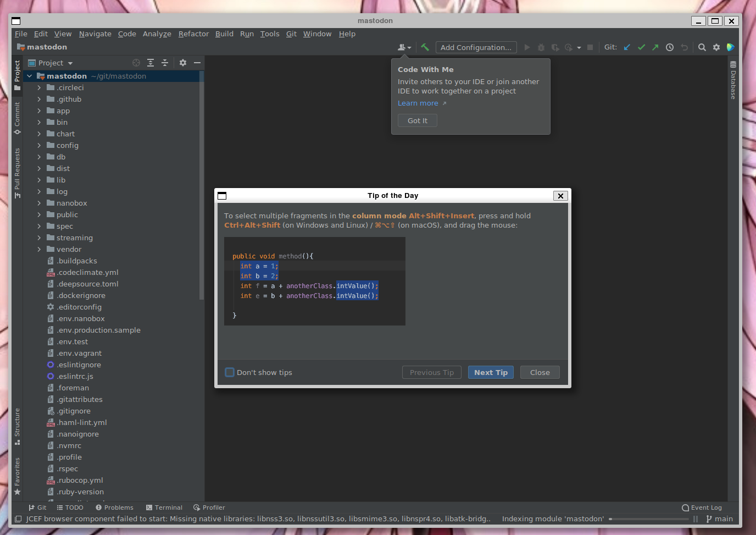Click the Git update project arrow icon
This screenshot has width=756, height=535.
tap(627, 47)
